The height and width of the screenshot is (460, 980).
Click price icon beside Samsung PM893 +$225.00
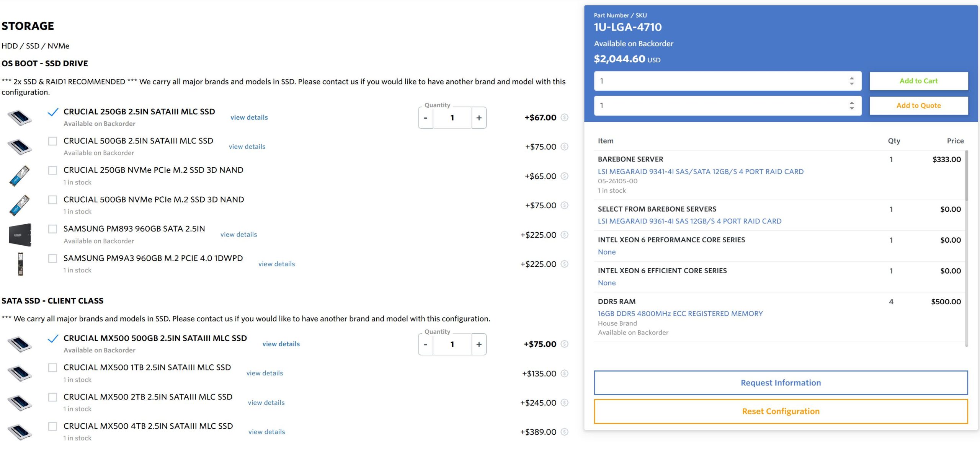(x=564, y=235)
